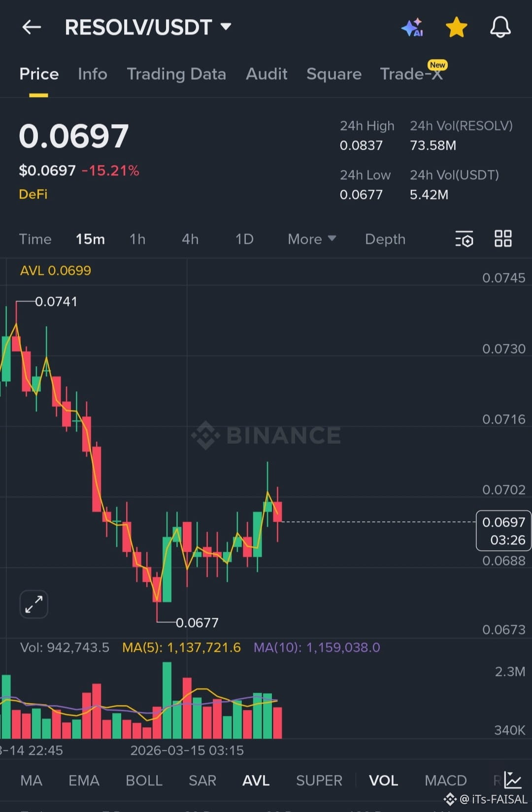The height and width of the screenshot is (812, 532).
Task: Open the chart layout grid icon
Action: [503, 238]
